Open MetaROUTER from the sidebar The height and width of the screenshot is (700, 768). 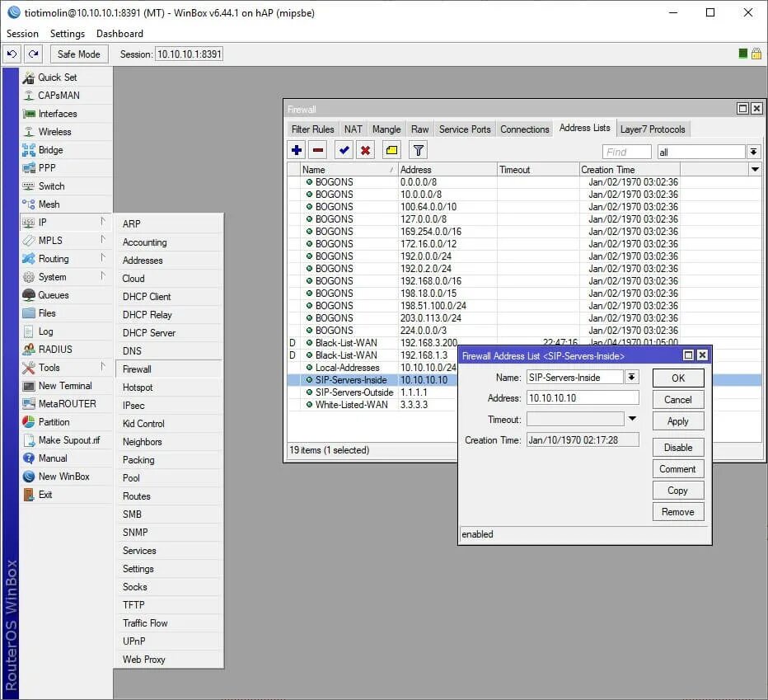[66, 404]
